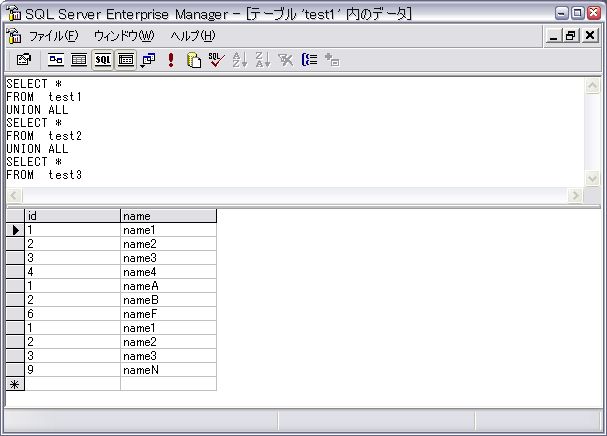
Task: Toggle the SQL pane button
Action: 103,60
